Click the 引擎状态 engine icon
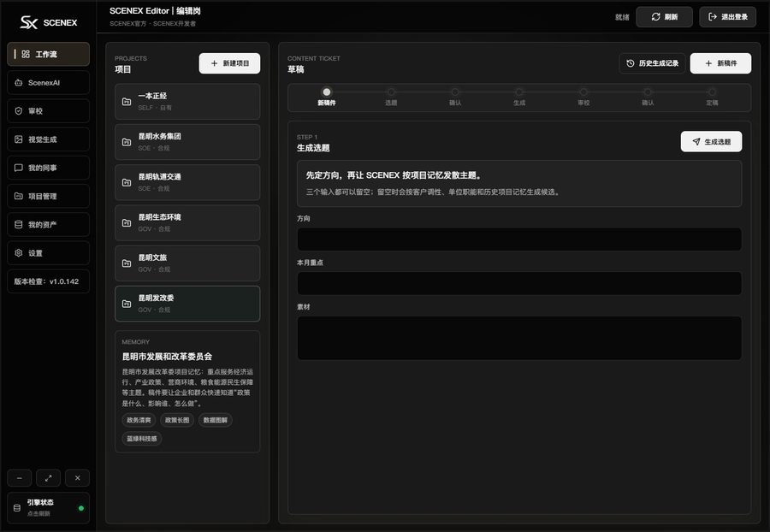This screenshot has height=532, width=770. point(17,508)
